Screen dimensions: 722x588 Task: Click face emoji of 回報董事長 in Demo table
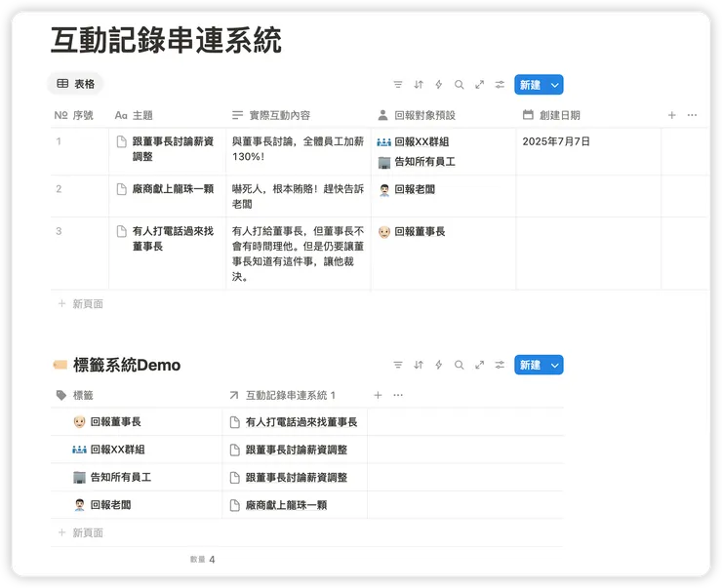[x=79, y=422]
